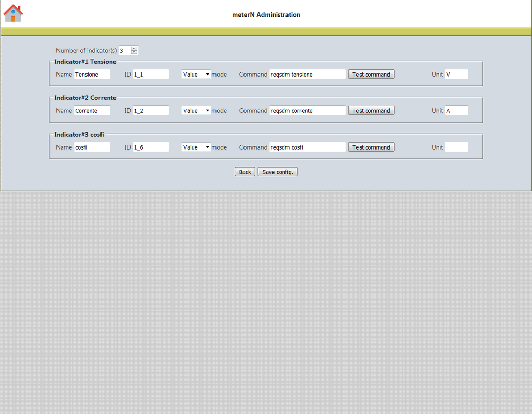Increase the number of indicators stepper
532x414 pixels.
point(134,49)
